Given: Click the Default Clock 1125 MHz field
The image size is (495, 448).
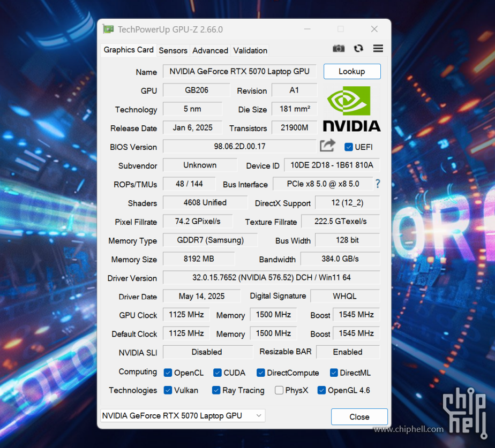Looking at the screenshot, I should pyautogui.click(x=186, y=333).
